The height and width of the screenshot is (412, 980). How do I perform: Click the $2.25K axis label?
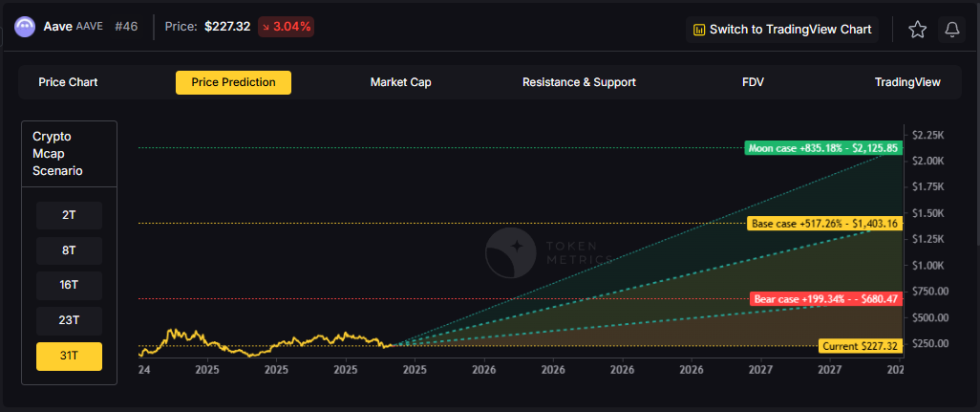tap(928, 135)
